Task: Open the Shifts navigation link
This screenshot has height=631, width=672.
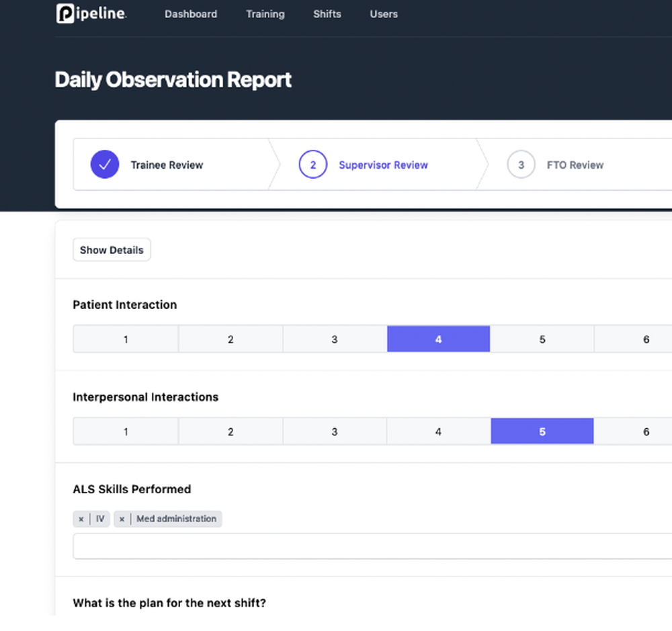Action: pos(327,13)
